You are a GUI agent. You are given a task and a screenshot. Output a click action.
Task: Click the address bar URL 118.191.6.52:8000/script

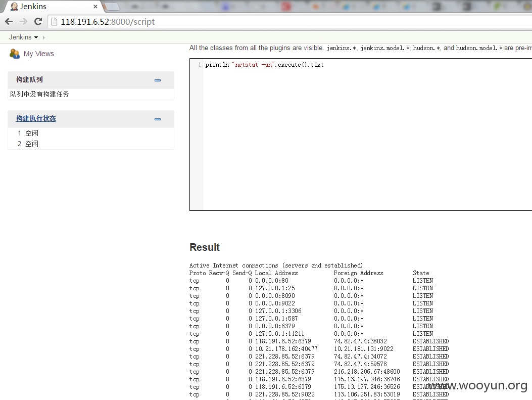(108, 22)
